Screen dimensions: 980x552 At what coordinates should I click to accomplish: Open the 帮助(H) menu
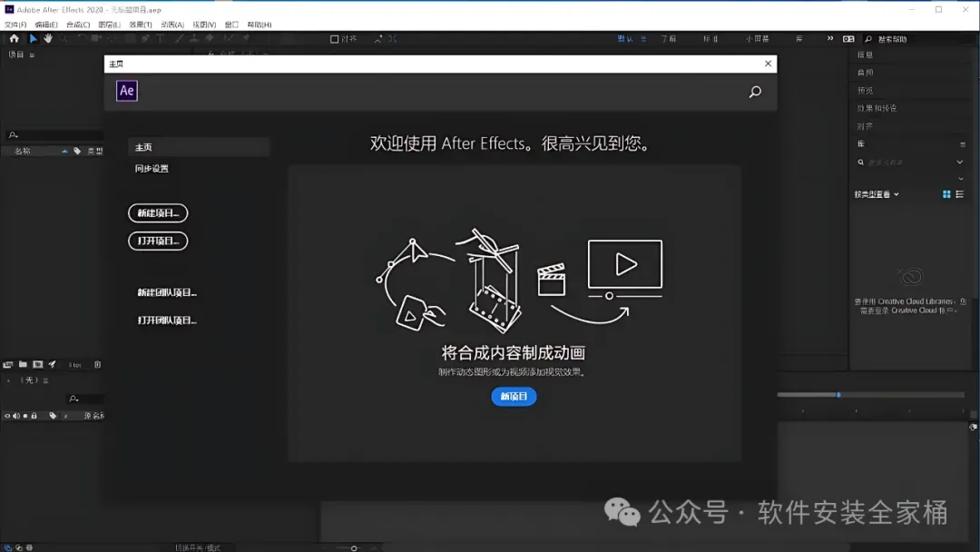coord(260,25)
